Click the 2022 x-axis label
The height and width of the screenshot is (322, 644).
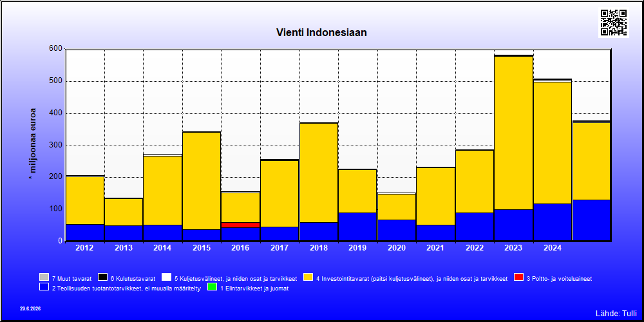[475, 248]
